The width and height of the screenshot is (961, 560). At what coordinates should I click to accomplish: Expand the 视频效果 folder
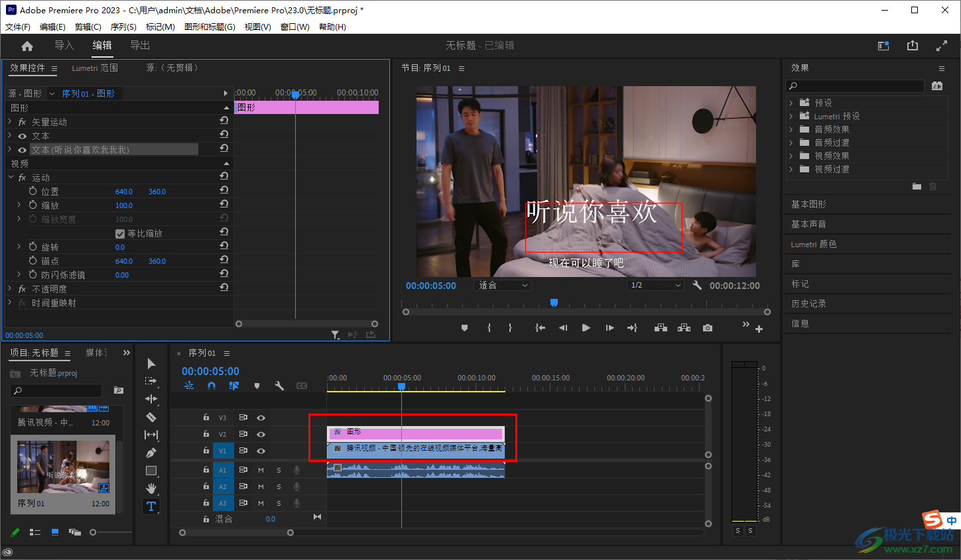point(791,156)
